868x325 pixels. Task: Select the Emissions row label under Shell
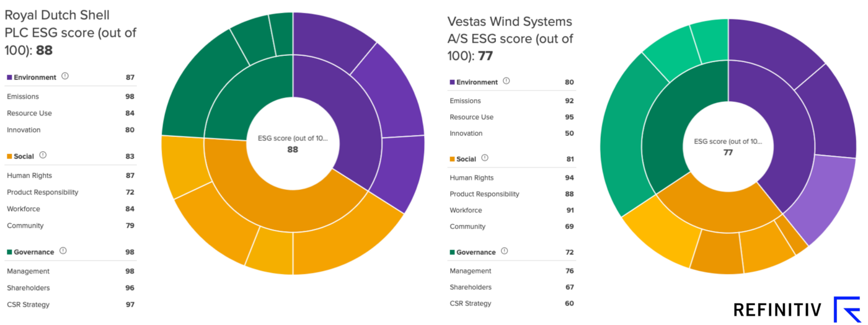(23, 97)
